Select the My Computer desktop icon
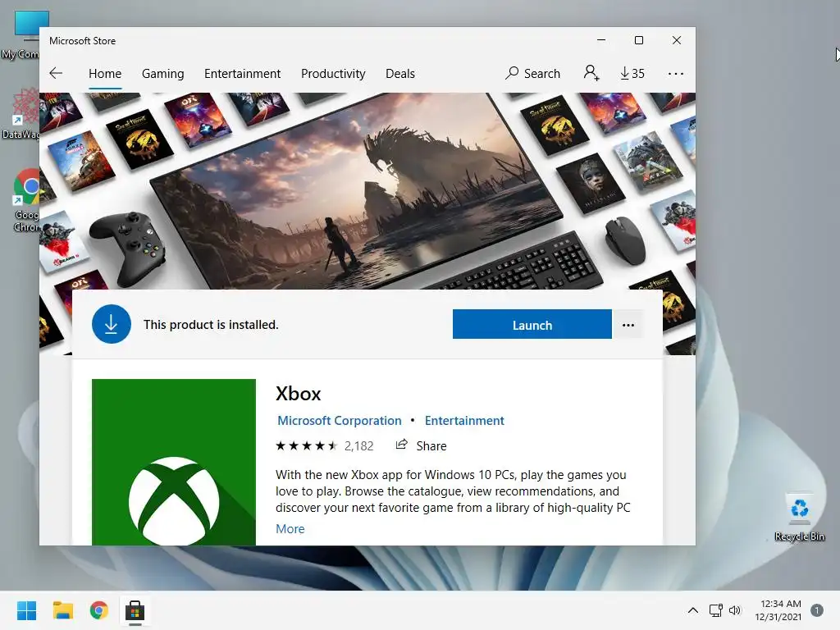The height and width of the screenshot is (630, 840). click(21, 34)
